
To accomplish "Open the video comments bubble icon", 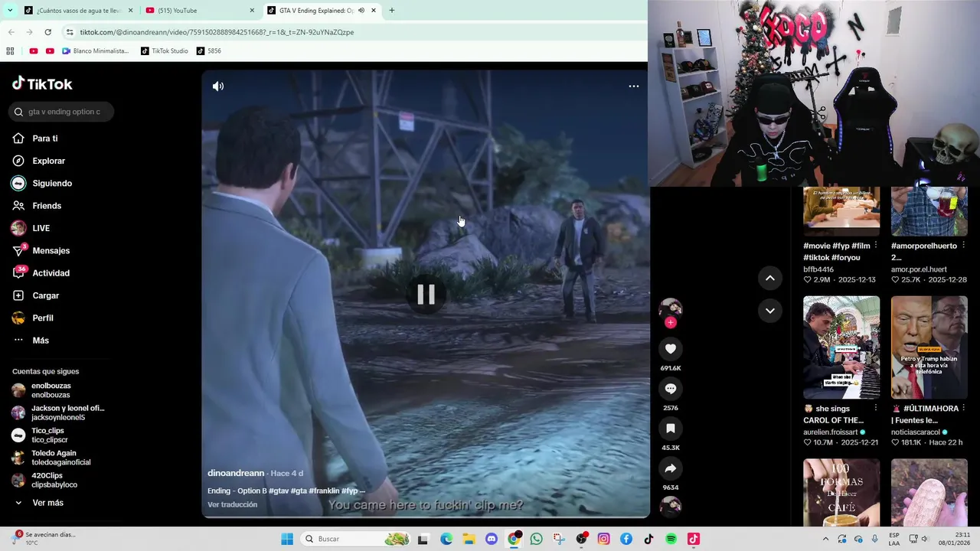I will 671,389.
